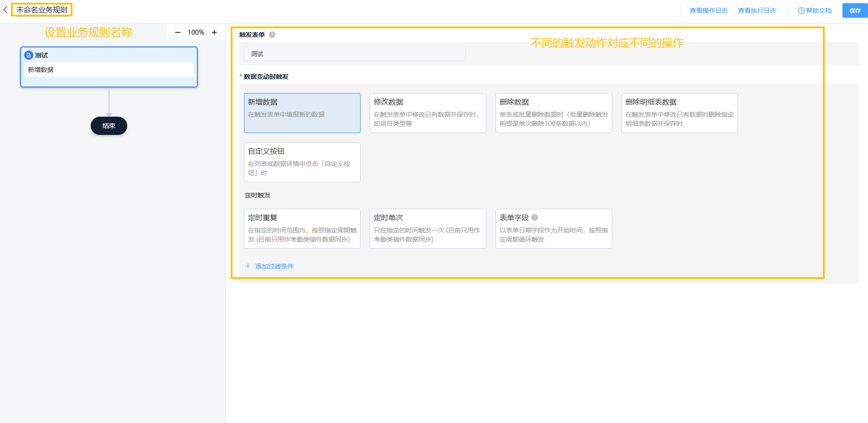Click help icon beside 表单字段

(535, 217)
